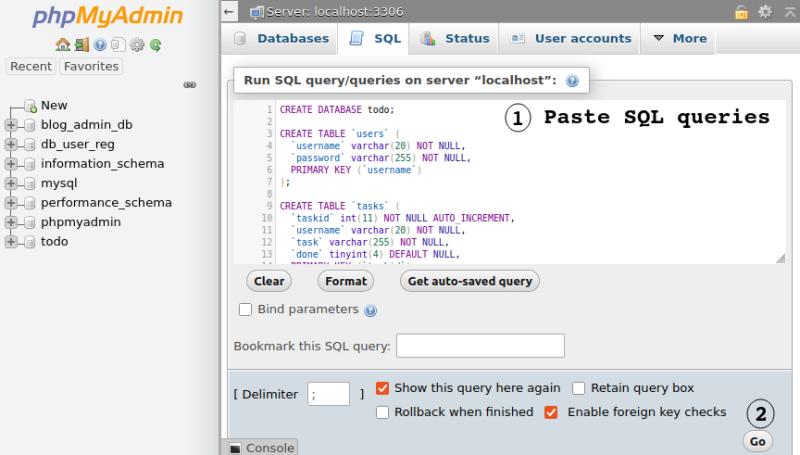Viewport: 800px width, 455px height.
Task: Reload navigation panel green icon
Action: (x=156, y=45)
